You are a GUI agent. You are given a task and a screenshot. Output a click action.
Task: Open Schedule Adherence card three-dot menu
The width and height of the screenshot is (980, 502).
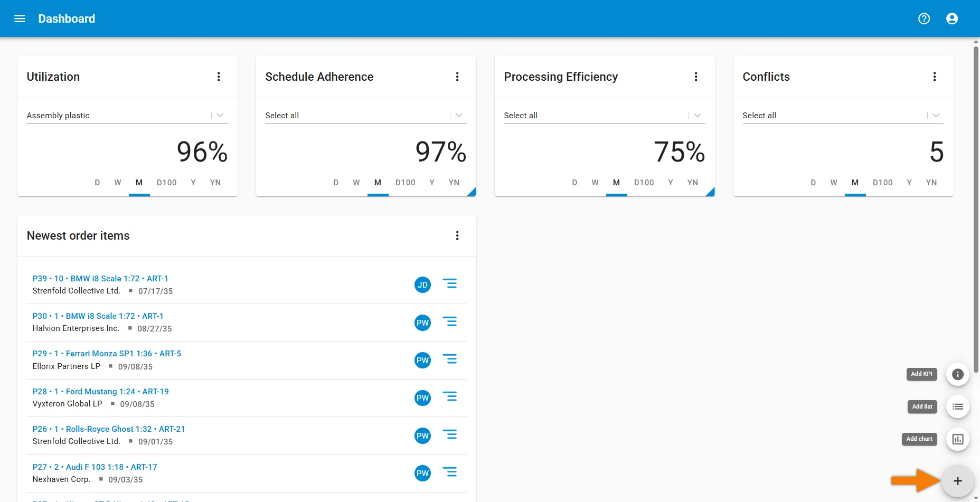457,77
